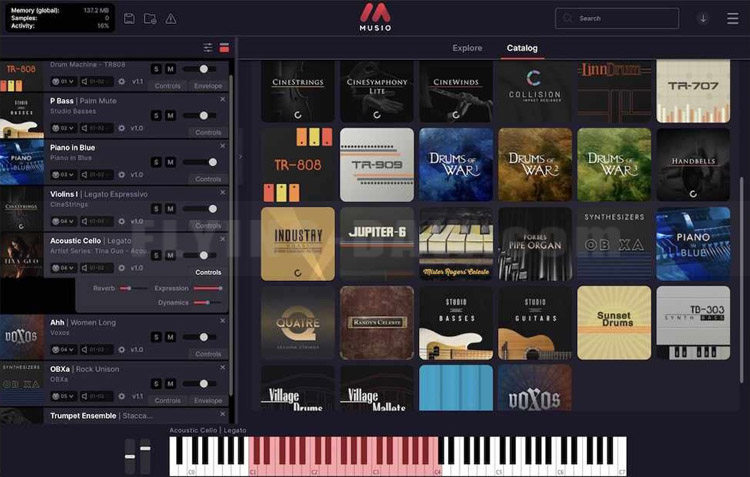Open gear settings for Piano in Blue
The width and height of the screenshot is (750, 477).
pos(121,175)
